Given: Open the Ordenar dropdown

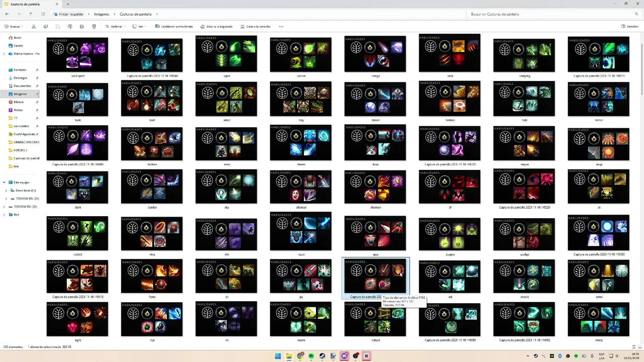Looking at the screenshot, I should point(116,27).
